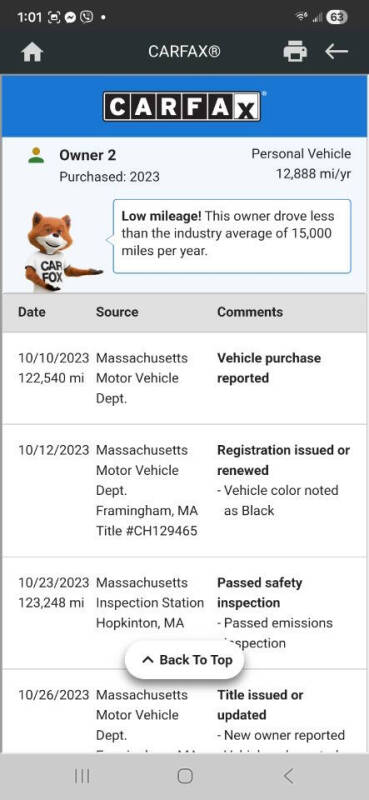Select the Comments column header
This screenshot has height=800, width=369.
pyautogui.click(x=250, y=312)
